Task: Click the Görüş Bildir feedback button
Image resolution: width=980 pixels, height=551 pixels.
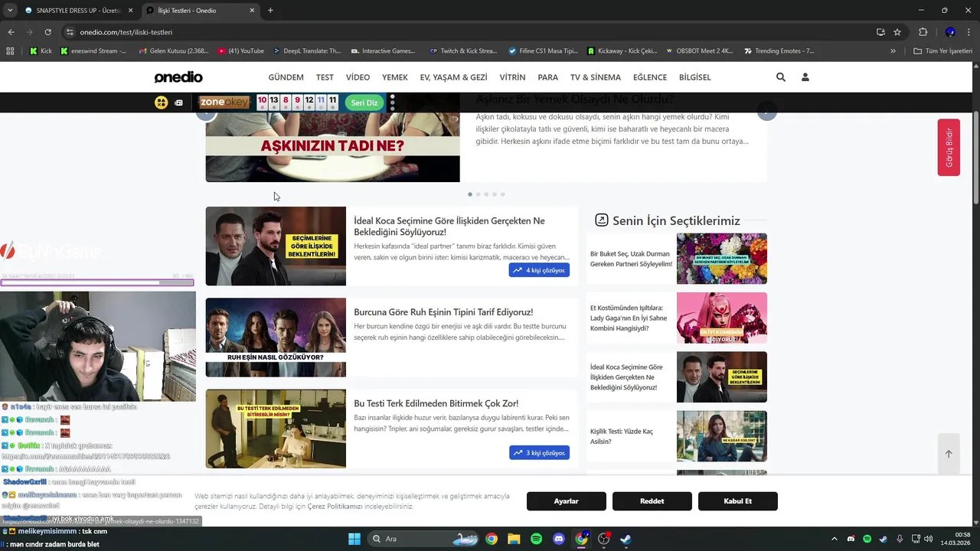Action: [x=949, y=148]
